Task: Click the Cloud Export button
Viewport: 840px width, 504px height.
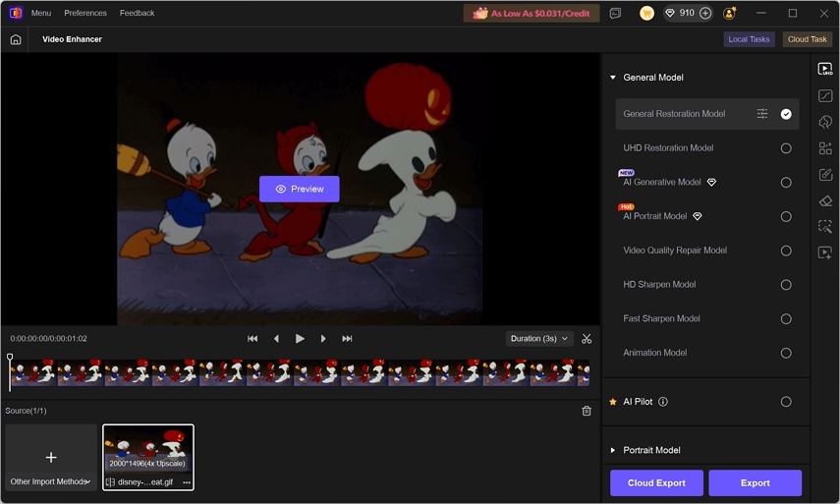Action: (x=657, y=483)
